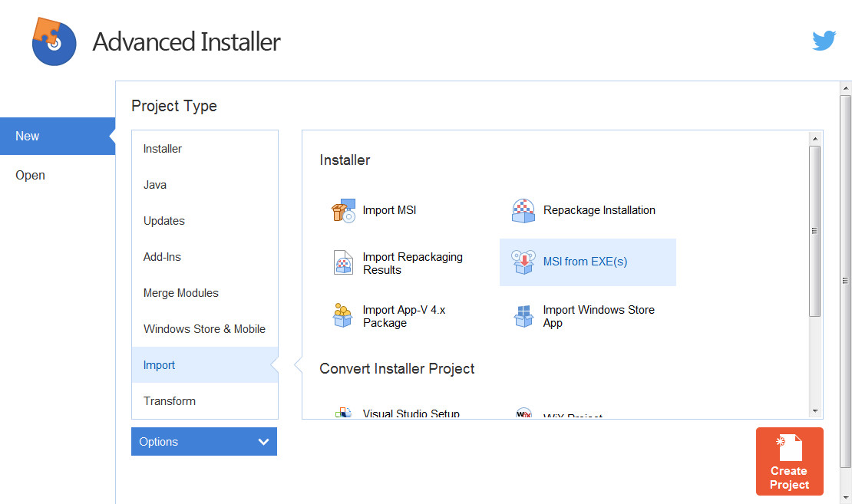852x504 pixels.
Task: Click the outer page scrollbar thumb
Action: [845, 281]
